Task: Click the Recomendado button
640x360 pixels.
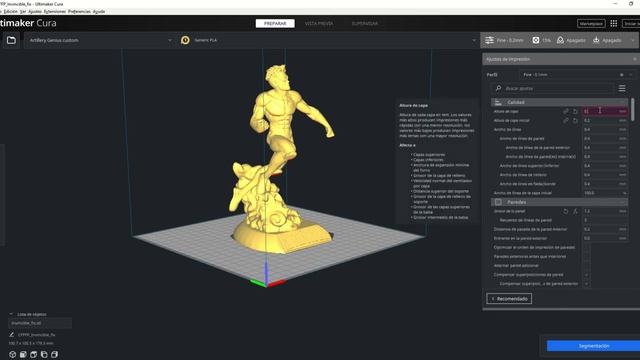Action: click(509, 299)
